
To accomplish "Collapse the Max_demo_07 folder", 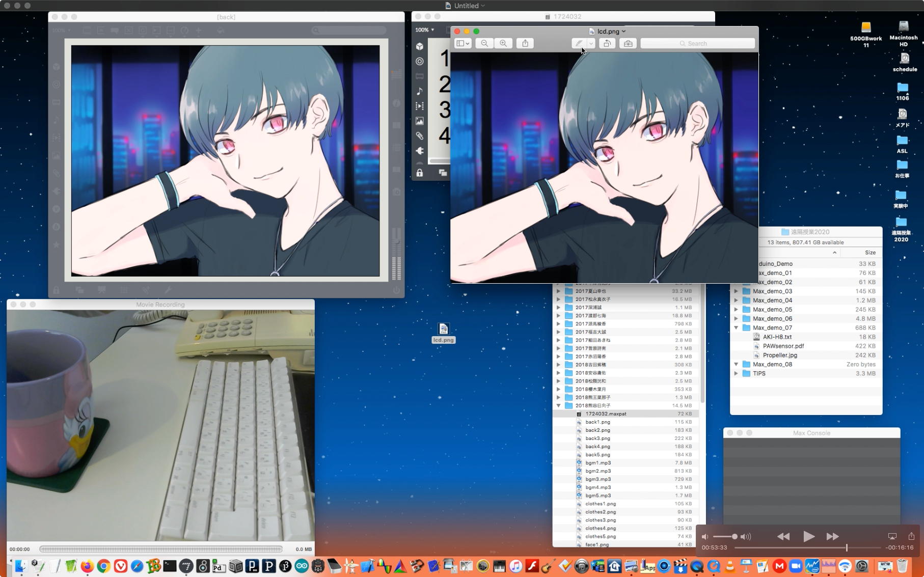I will coord(736,328).
